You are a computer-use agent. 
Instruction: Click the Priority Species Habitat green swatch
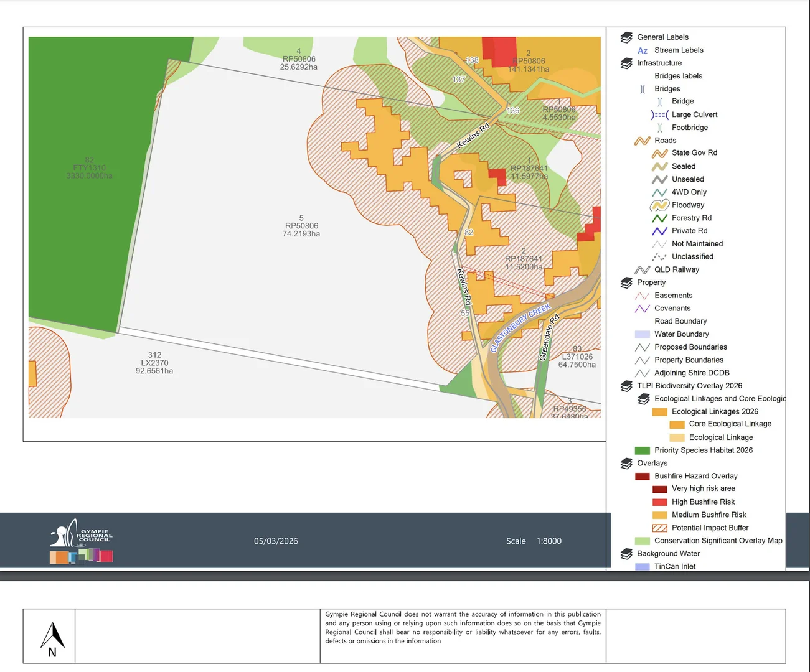pyautogui.click(x=643, y=450)
